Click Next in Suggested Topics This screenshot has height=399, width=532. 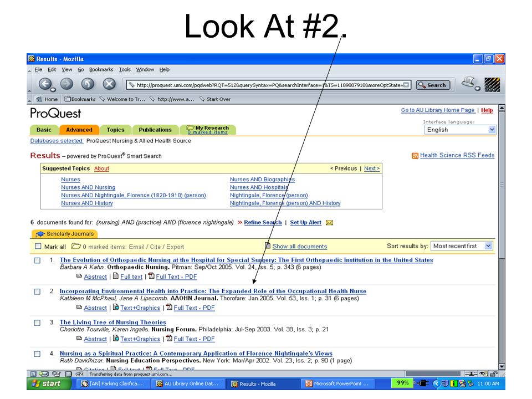pyautogui.click(x=372, y=168)
